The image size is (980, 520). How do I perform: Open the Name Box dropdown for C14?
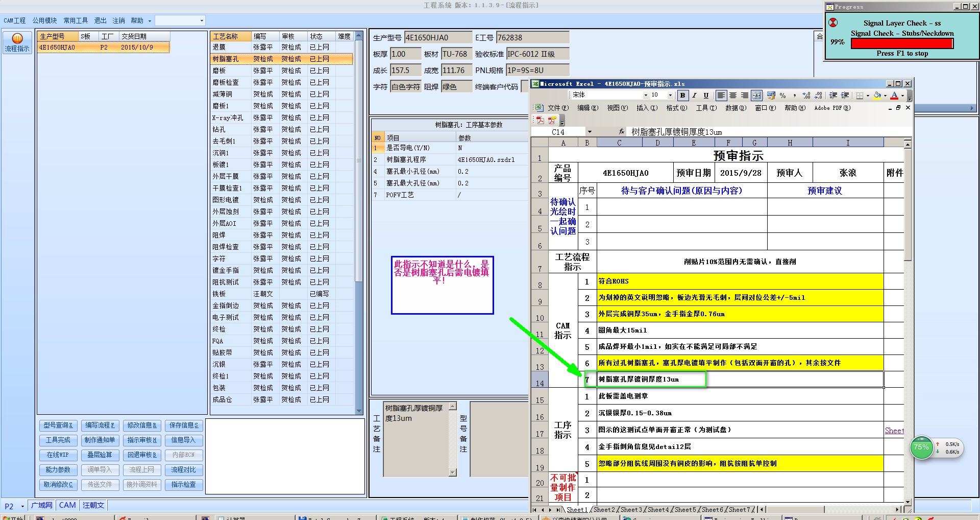click(x=590, y=132)
